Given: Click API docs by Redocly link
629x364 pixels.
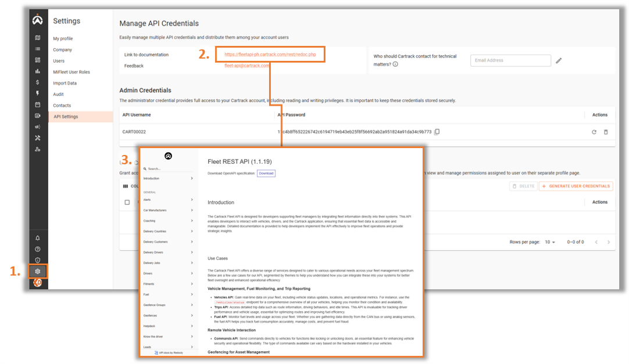Looking at the screenshot, I should click(x=169, y=353).
